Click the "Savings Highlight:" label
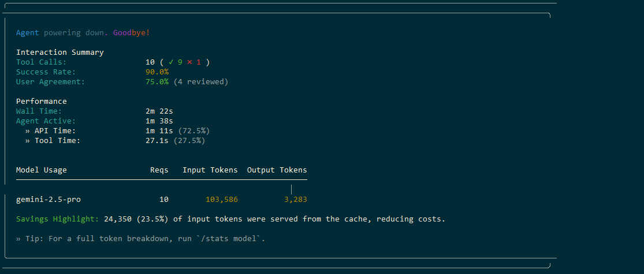The height and width of the screenshot is (274, 644). coord(57,219)
